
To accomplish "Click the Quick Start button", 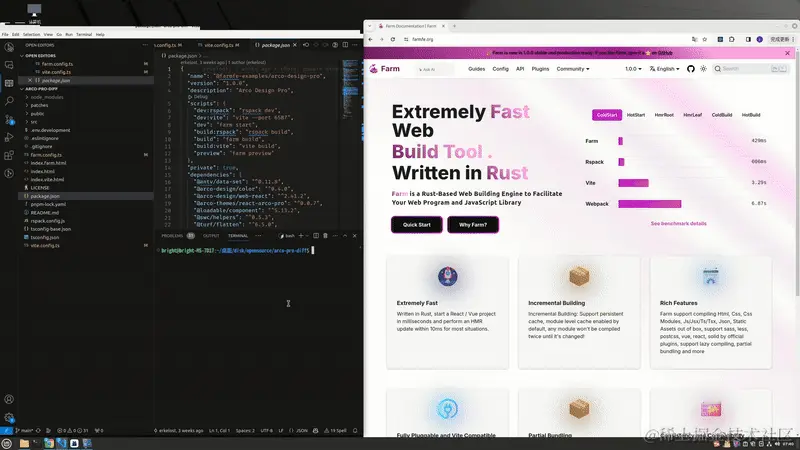I will click(416, 224).
